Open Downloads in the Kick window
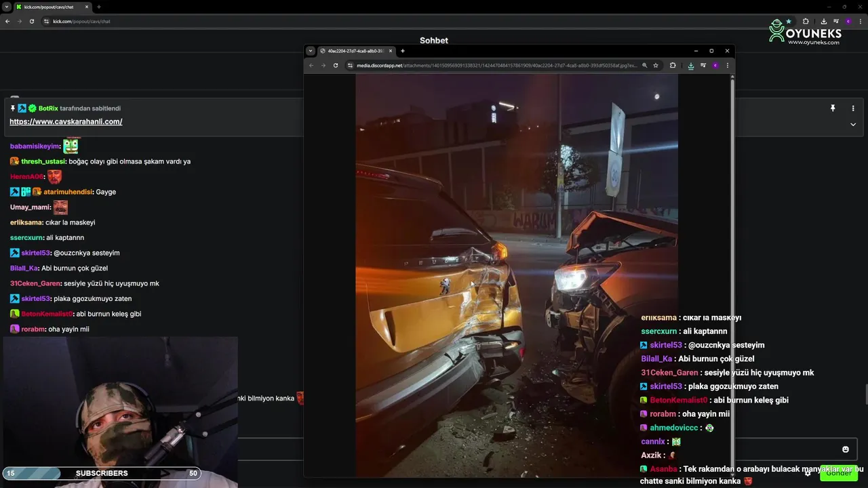 (823, 21)
